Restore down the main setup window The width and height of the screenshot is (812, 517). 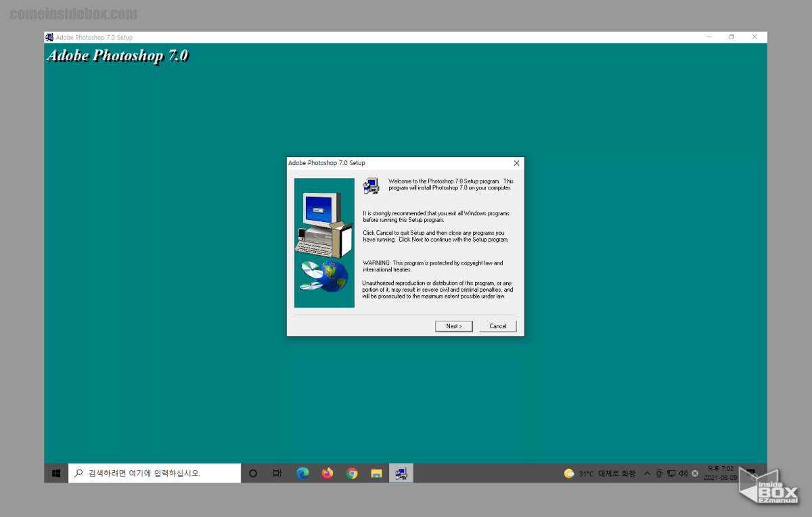[731, 37]
